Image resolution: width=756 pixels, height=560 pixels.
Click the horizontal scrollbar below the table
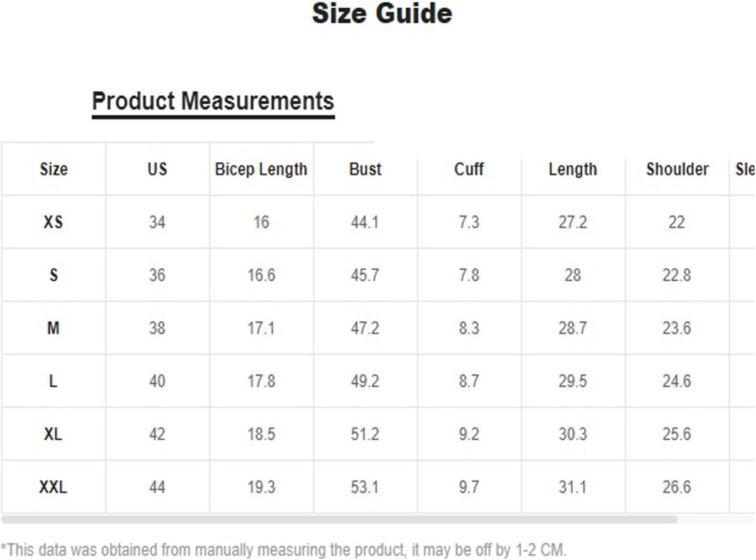[339, 520]
